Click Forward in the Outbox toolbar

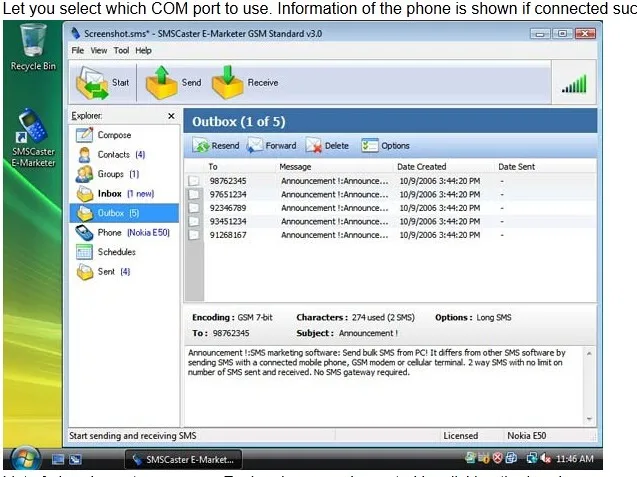point(271,145)
